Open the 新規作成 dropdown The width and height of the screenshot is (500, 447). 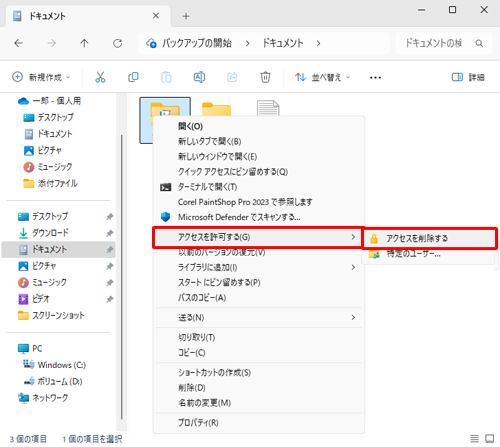pyautogui.click(x=41, y=77)
